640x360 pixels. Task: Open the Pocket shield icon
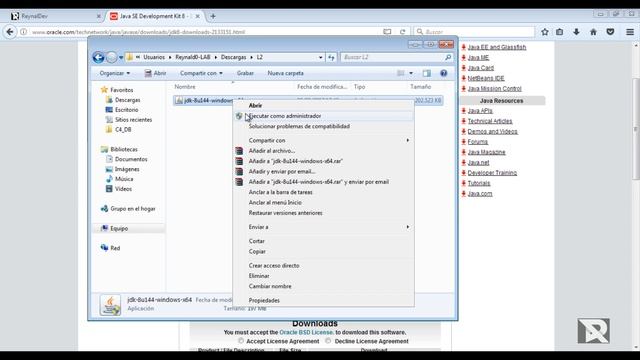610,31
